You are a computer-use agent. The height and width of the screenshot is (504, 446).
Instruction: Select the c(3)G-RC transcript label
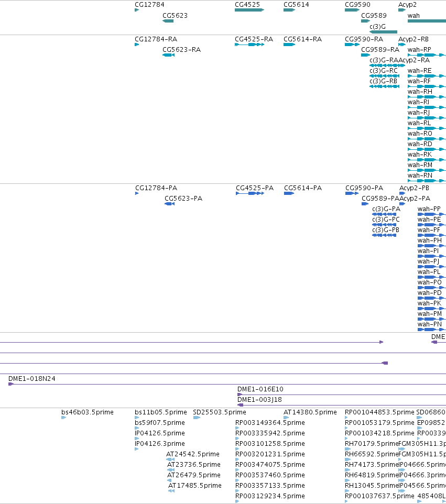point(383,70)
